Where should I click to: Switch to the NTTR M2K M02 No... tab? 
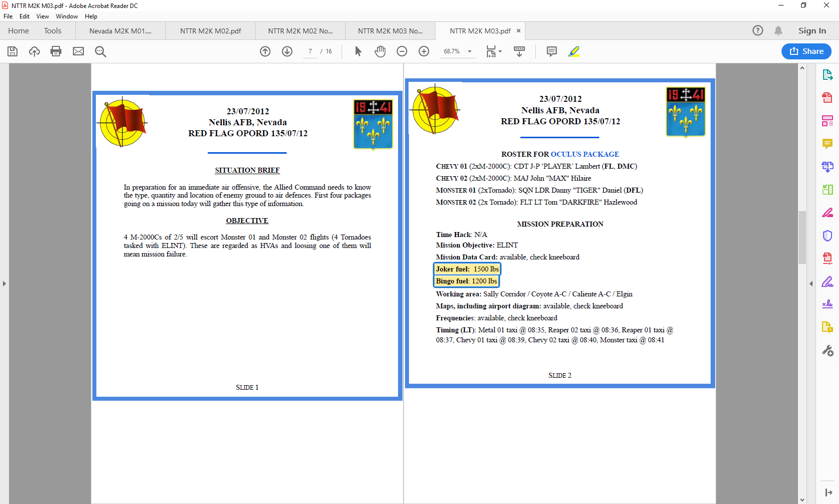300,31
